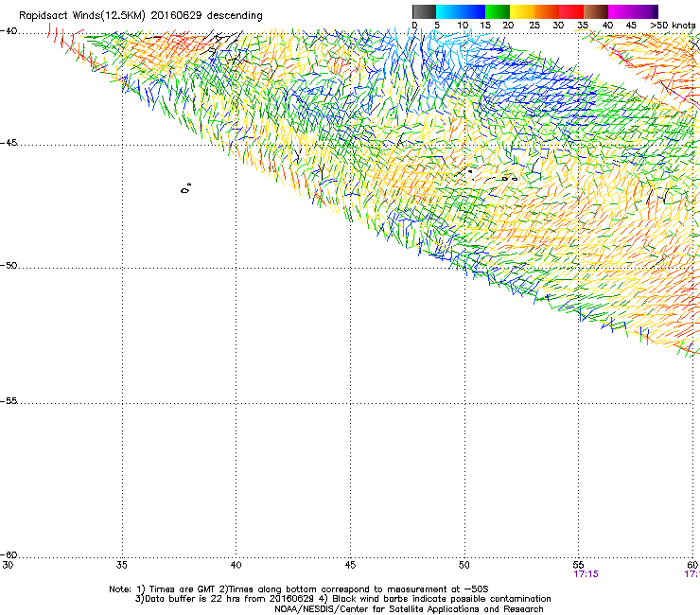Click the legend label '10' under the color bar

(x=463, y=26)
